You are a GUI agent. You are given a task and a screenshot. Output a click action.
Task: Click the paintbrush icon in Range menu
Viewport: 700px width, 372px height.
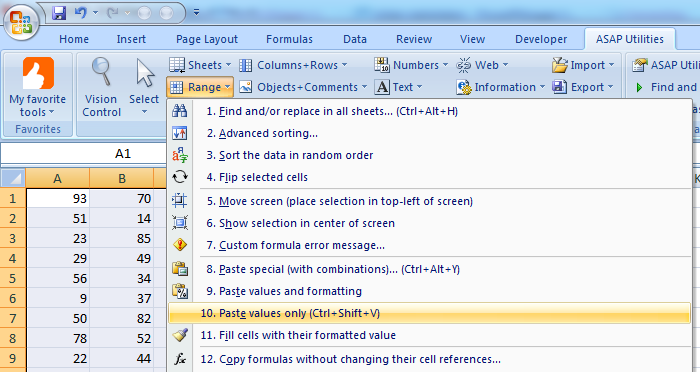pos(180,335)
